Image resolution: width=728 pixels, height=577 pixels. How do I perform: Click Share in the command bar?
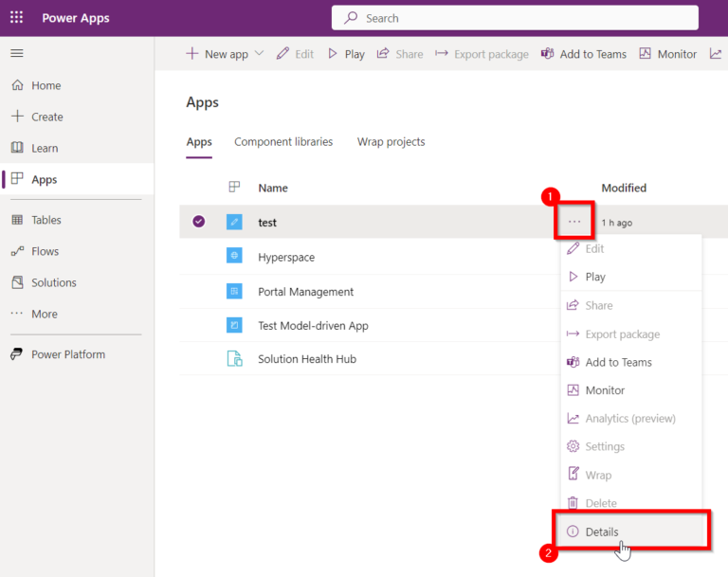tap(400, 54)
